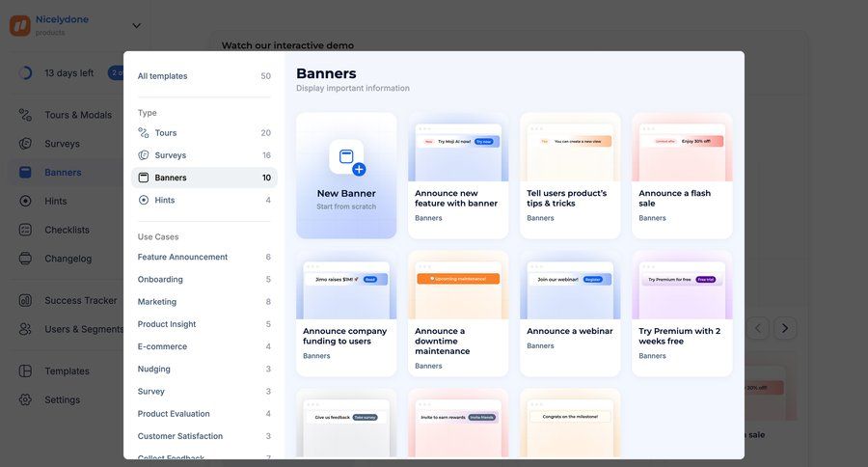Screen dimensions: 868x467
Task: Click the Banners type icon in modal
Action: tap(144, 178)
